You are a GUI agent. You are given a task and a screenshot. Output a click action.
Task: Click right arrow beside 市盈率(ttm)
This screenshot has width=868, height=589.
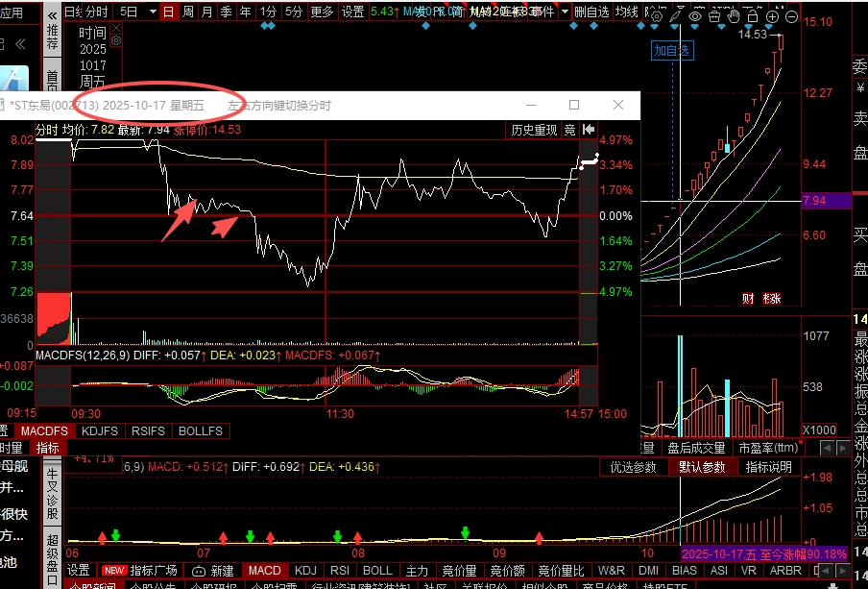click(843, 448)
